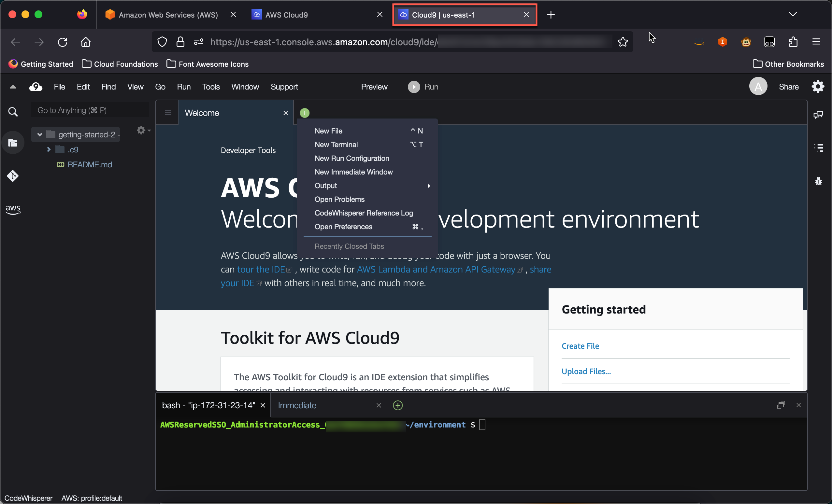Open the Window menu
832x504 pixels.
point(245,87)
